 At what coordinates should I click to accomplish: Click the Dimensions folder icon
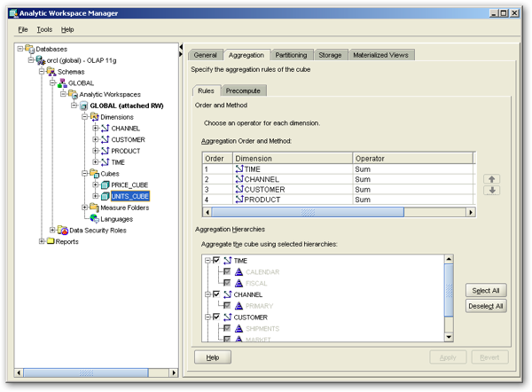[x=95, y=117]
